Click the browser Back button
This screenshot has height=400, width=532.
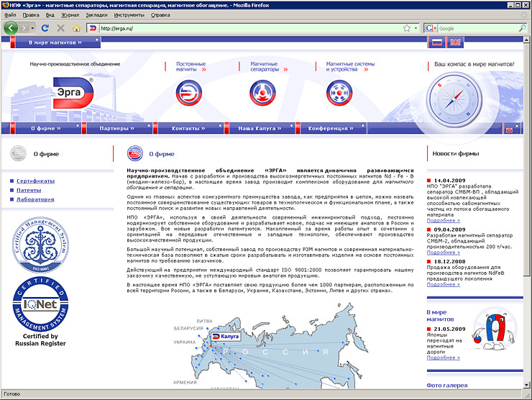[x=12, y=28]
